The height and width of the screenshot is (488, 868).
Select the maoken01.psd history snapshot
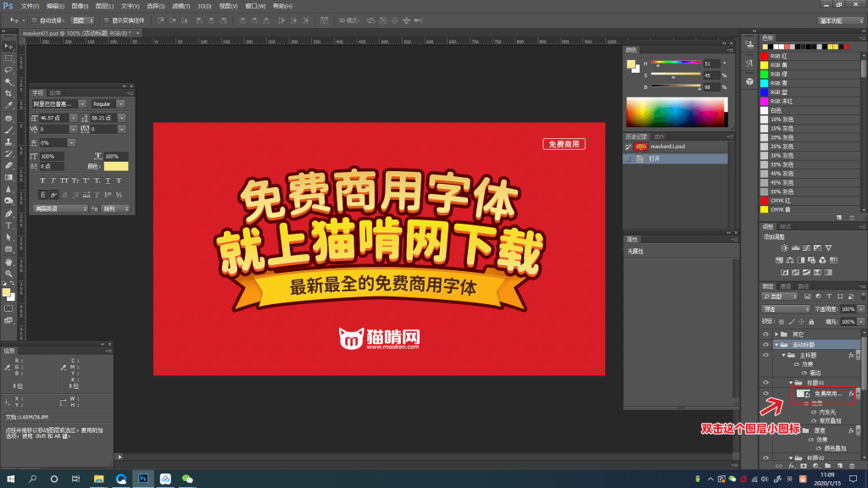pyautogui.click(x=676, y=147)
